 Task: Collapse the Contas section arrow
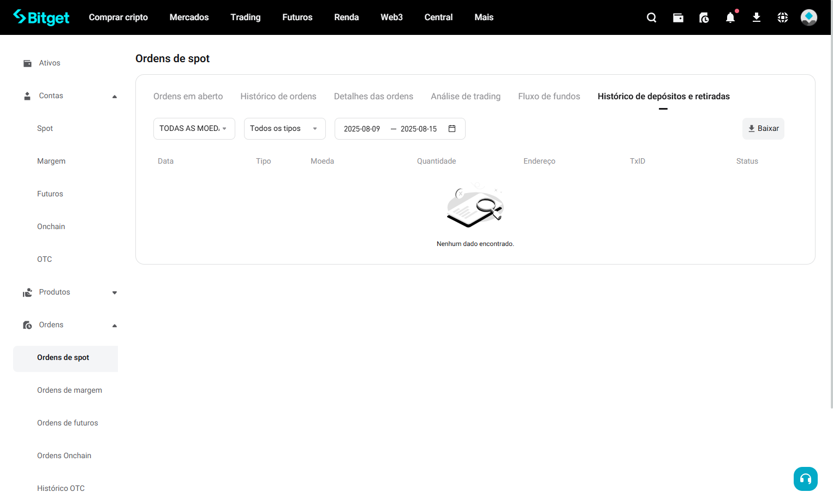115,97
